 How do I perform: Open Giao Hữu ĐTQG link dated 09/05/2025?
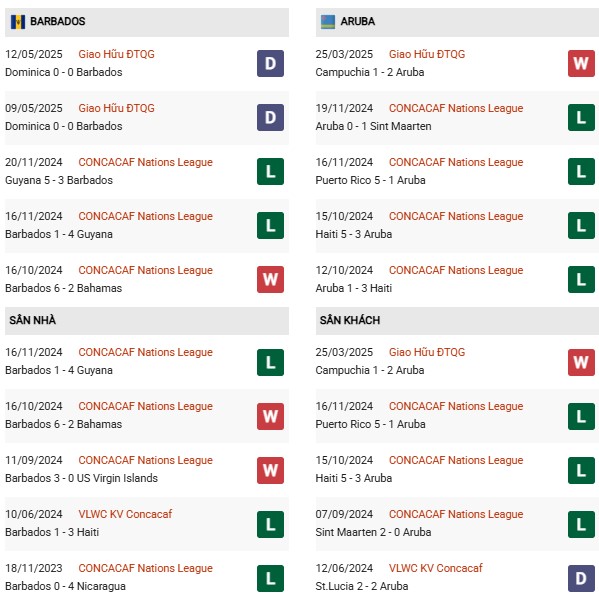[116, 108]
